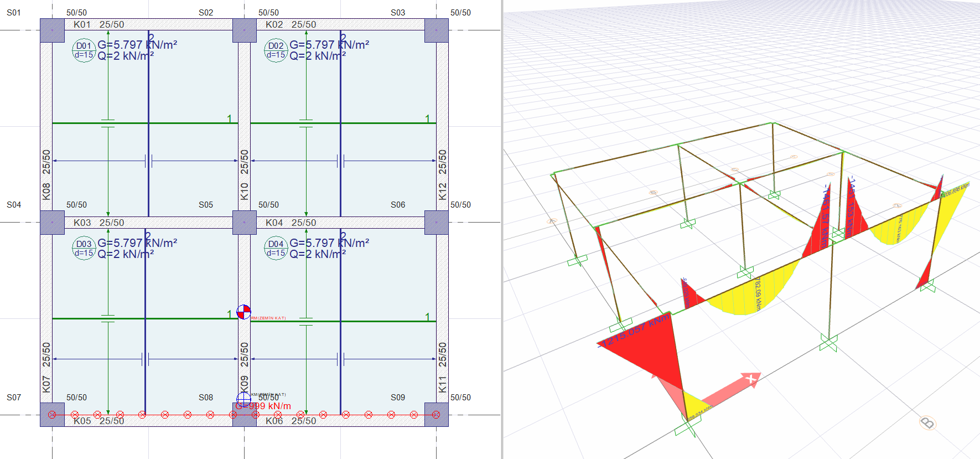Click the S04 column name text
The image size is (980, 459).
[14, 205]
